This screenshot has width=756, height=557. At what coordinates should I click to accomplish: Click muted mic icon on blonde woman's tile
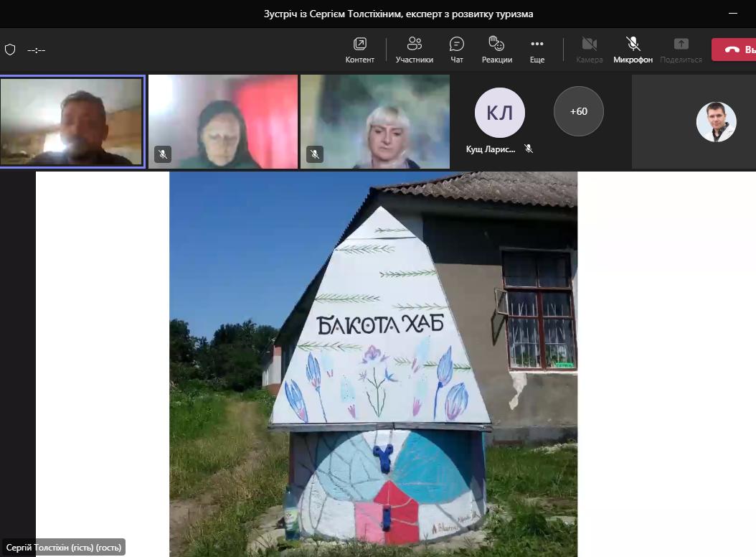[x=314, y=154]
